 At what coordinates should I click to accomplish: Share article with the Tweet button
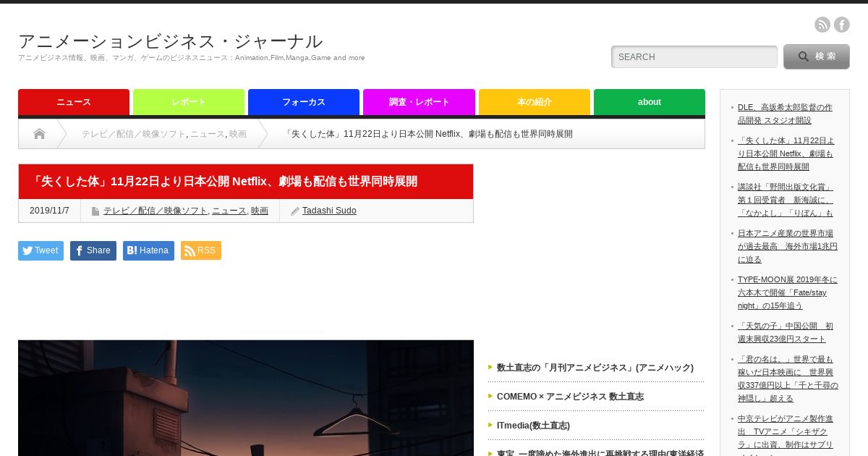coord(41,250)
